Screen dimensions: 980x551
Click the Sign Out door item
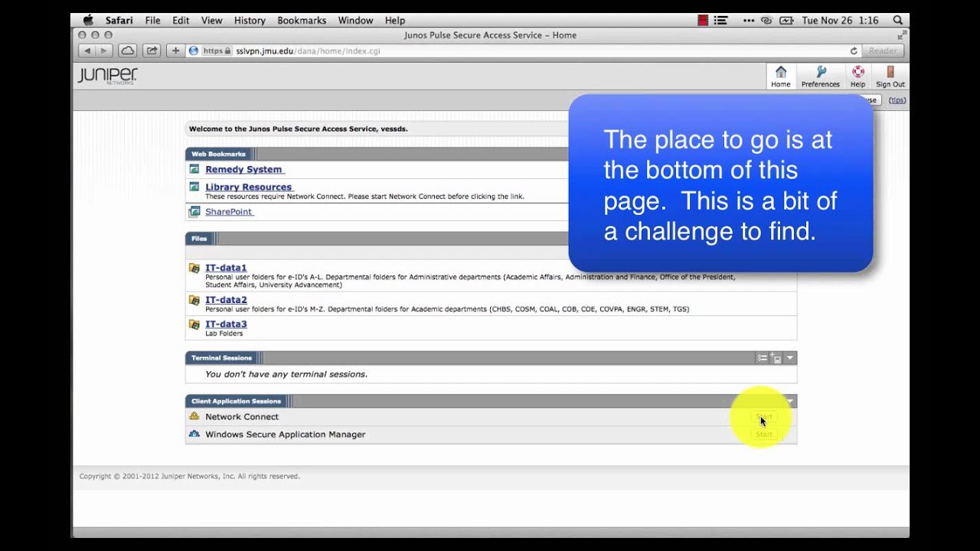[x=890, y=77]
